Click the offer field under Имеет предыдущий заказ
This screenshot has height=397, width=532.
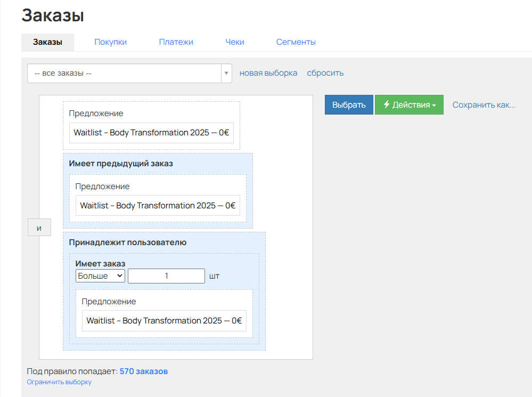[158, 206]
